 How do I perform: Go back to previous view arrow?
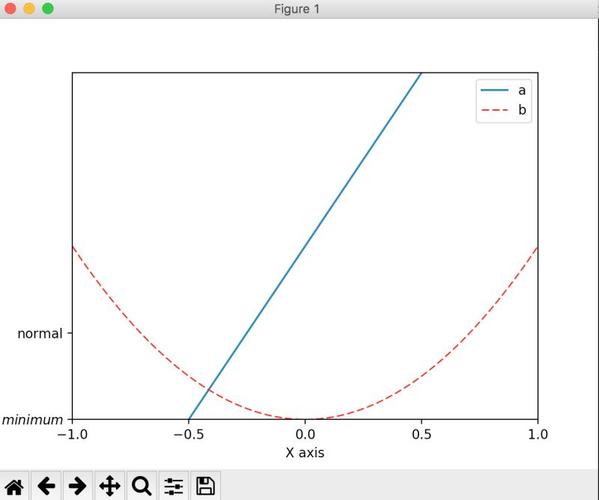[x=46, y=487]
